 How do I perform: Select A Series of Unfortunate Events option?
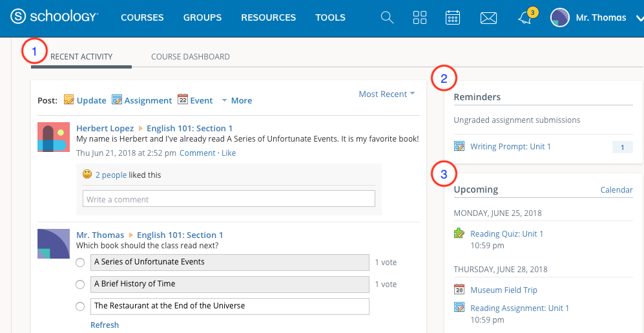pyautogui.click(x=80, y=263)
